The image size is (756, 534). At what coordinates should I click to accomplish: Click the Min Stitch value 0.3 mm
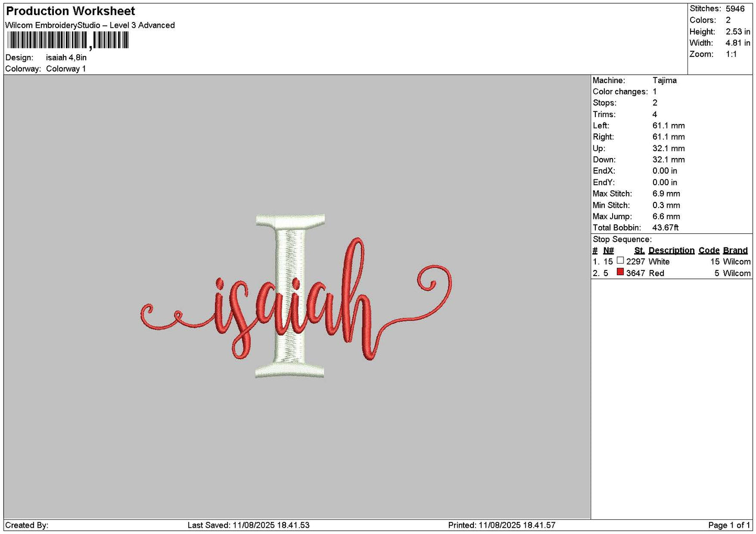point(667,205)
